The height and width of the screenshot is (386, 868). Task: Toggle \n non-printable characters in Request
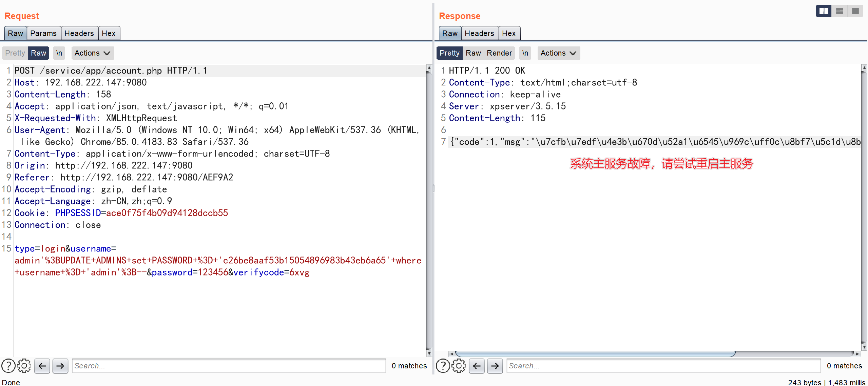pos(59,53)
